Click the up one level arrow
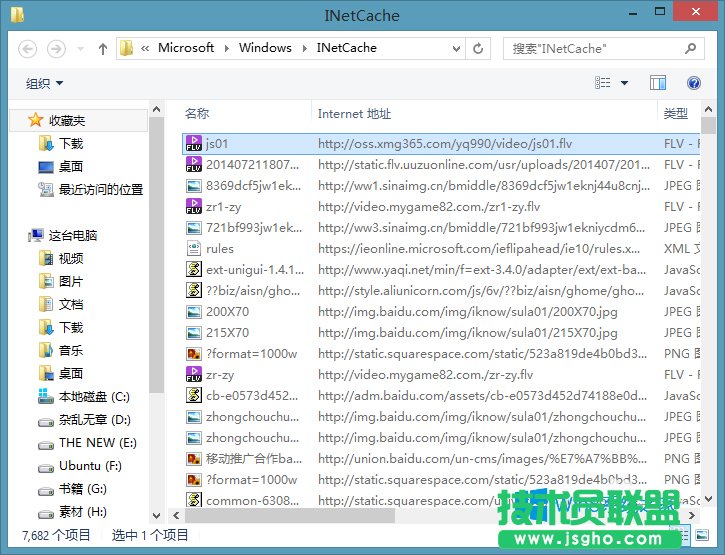Screen dimensions: 725x555 102,48
